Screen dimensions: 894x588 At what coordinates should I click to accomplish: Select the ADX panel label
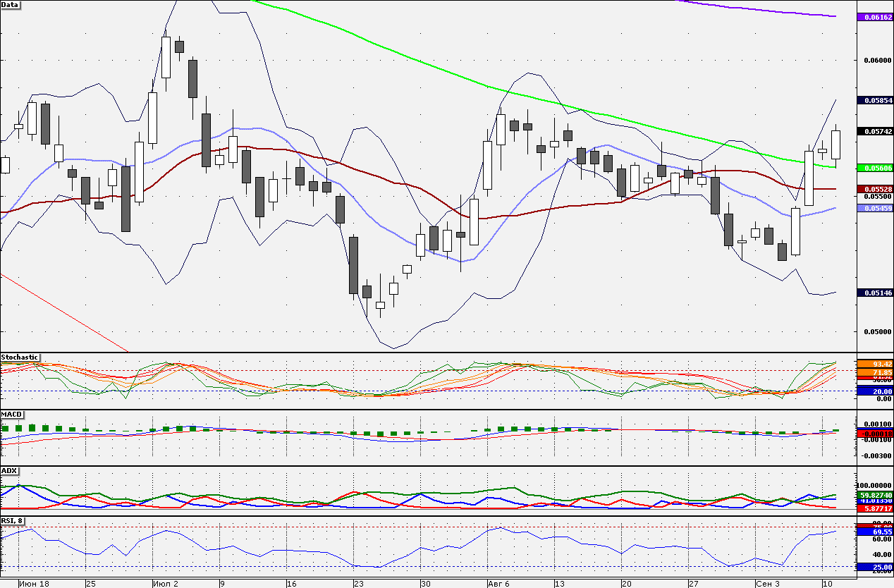pos(9,470)
